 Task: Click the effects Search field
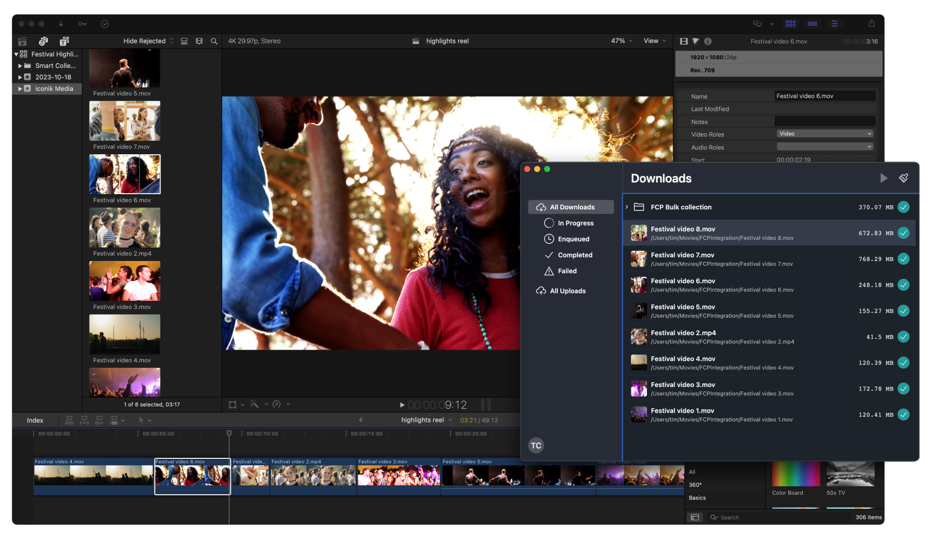(x=780, y=517)
